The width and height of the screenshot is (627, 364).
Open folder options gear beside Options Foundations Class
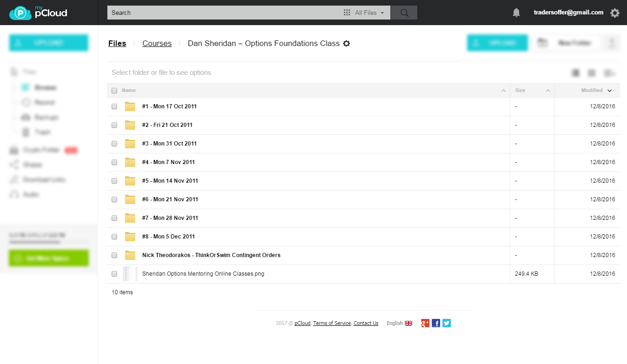[346, 44]
